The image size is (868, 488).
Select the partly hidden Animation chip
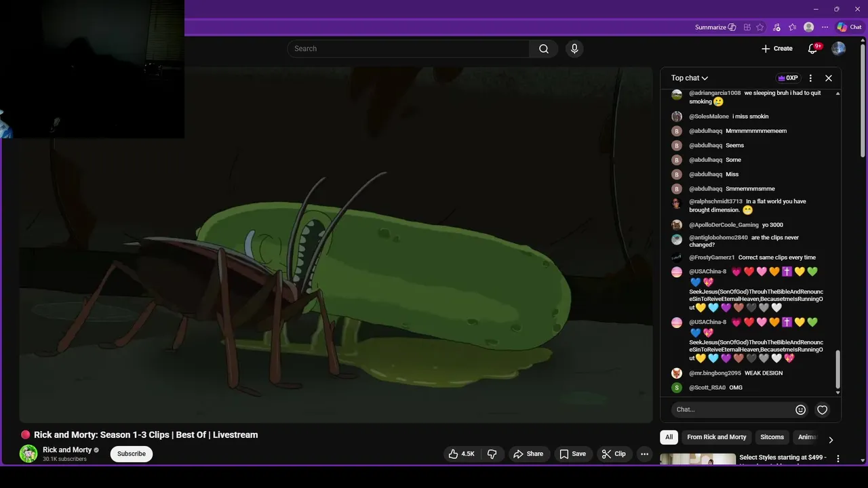pyautogui.click(x=806, y=437)
